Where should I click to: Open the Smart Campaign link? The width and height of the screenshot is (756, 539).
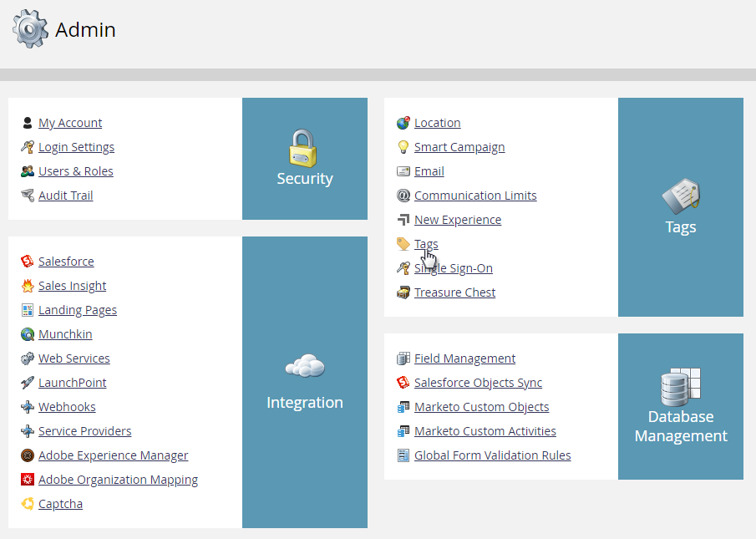click(459, 147)
